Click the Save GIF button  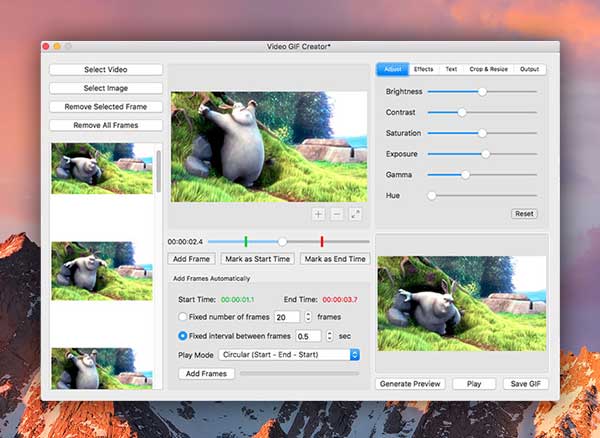click(525, 384)
